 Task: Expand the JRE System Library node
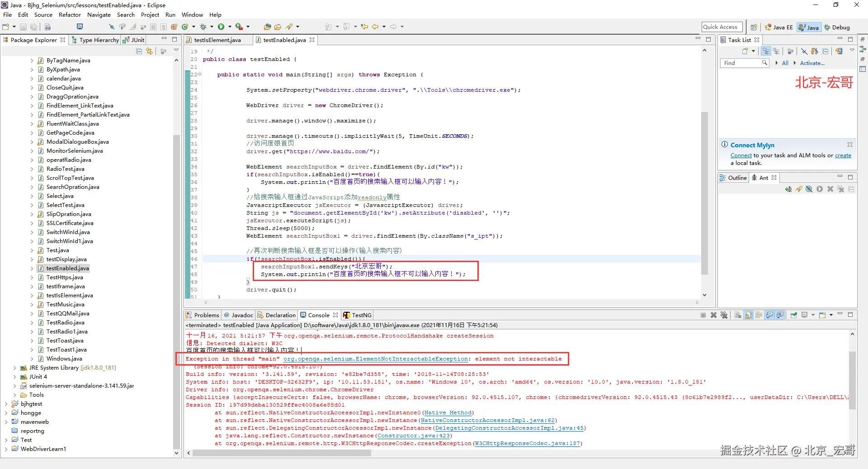(14, 368)
